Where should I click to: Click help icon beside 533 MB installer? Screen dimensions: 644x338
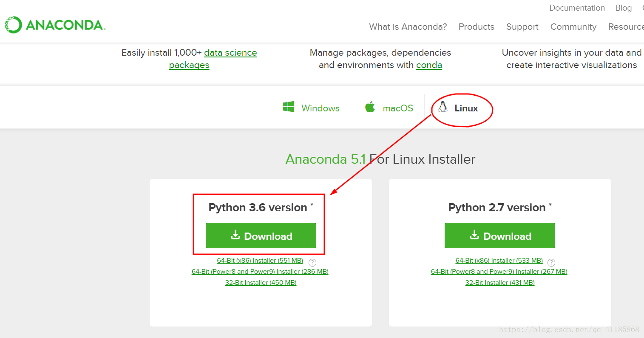[x=551, y=262]
